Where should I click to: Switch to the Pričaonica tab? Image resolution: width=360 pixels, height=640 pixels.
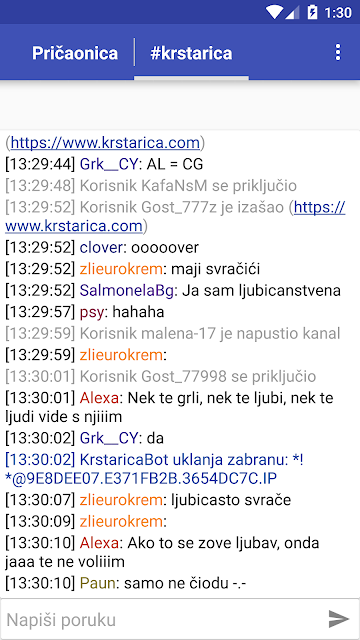tap(75, 53)
